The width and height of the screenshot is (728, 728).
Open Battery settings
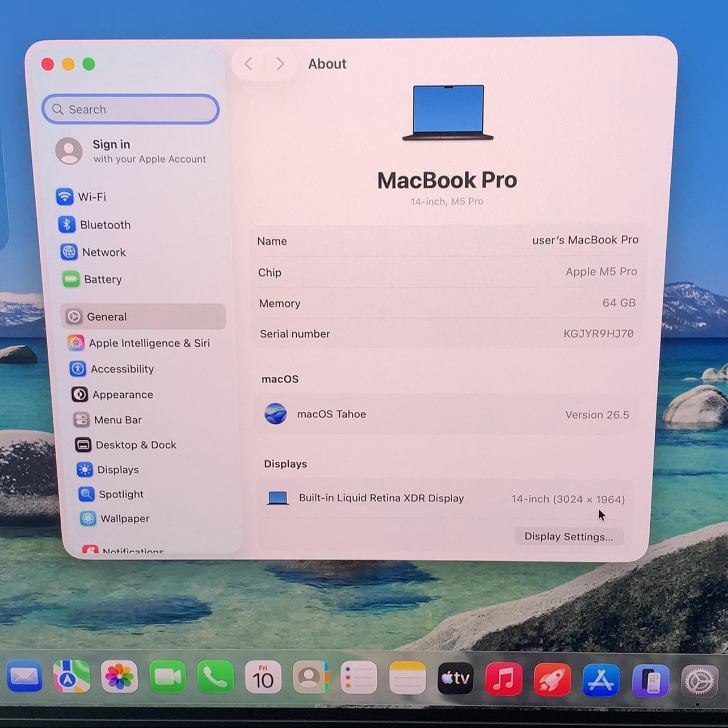tap(92, 279)
